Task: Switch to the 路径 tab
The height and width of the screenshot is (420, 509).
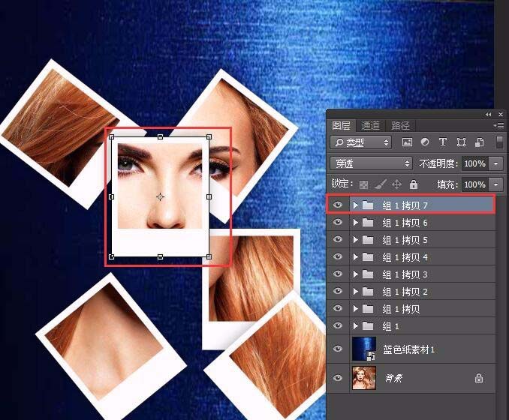Action: click(400, 125)
